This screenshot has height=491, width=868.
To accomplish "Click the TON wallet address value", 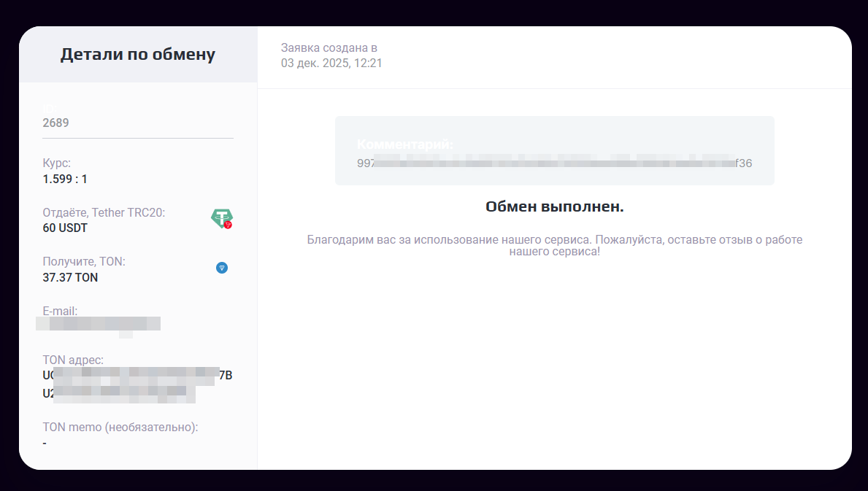I will click(x=137, y=384).
